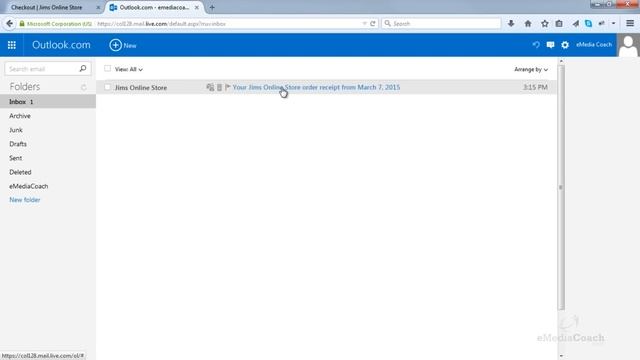This screenshot has height=360, width=640.
Task: Click the message list vertical scrollbar
Action: coord(561,187)
